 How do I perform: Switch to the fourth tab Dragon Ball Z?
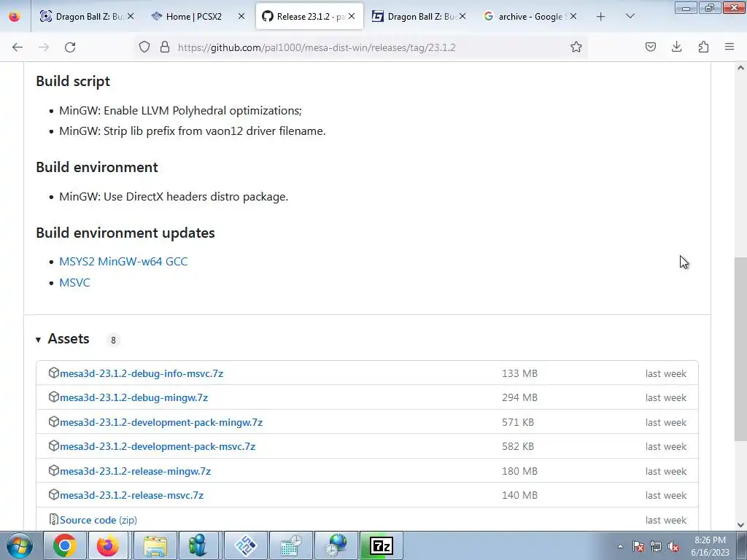coord(419,17)
